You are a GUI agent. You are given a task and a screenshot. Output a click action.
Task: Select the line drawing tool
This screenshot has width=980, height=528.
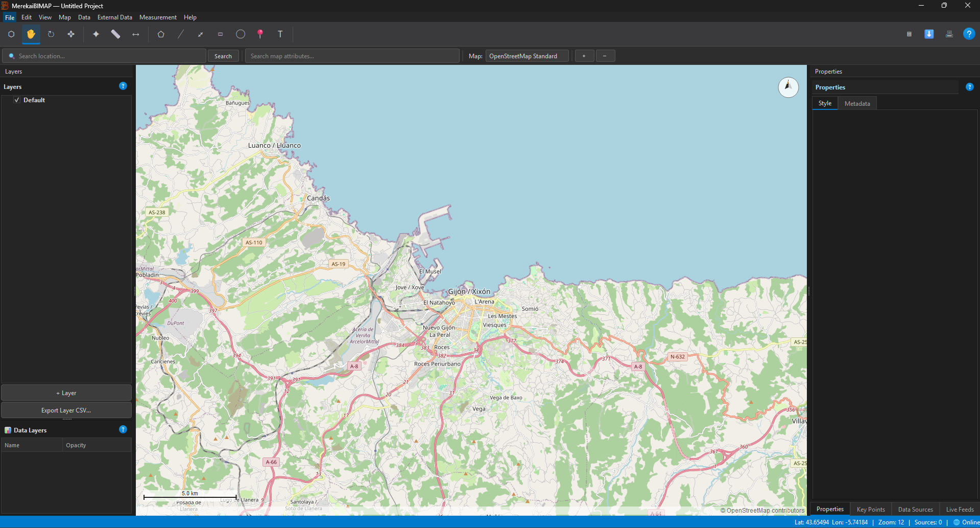pyautogui.click(x=181, y=34)
